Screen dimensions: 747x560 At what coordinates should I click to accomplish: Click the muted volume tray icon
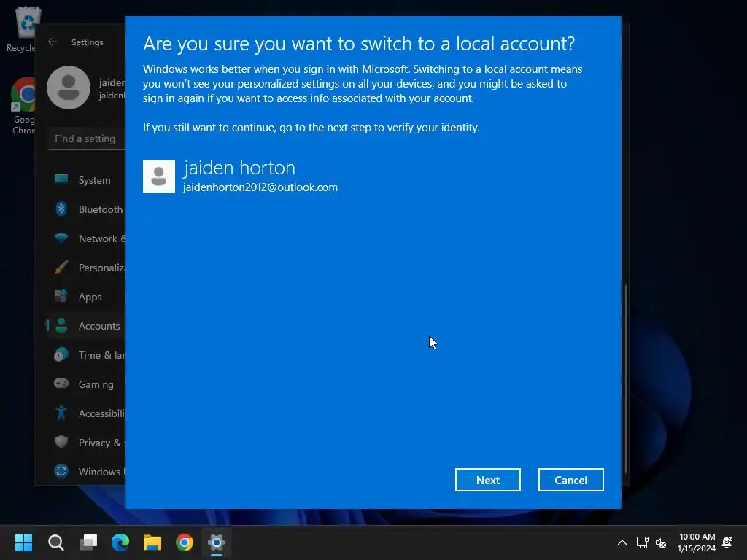(661, 542)
